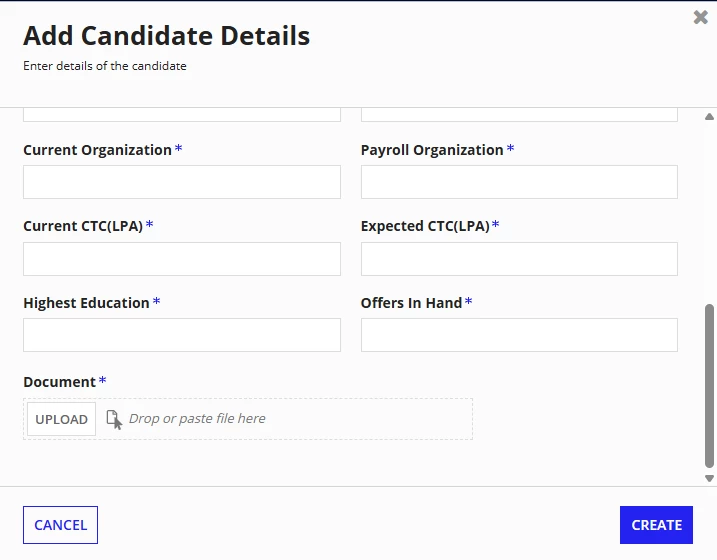
Task: Click the scrollbar down arrow
Action: coord(709,478)
